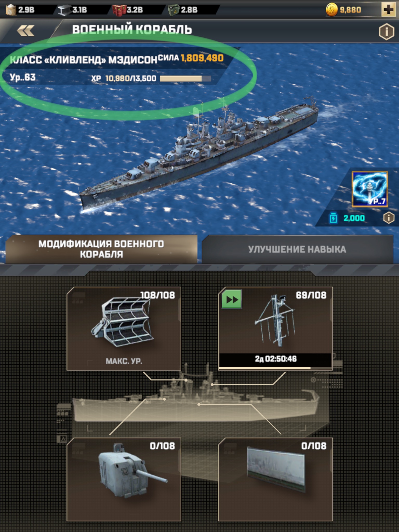Open skill info icon beside 2,000

[x=389, y=218]
